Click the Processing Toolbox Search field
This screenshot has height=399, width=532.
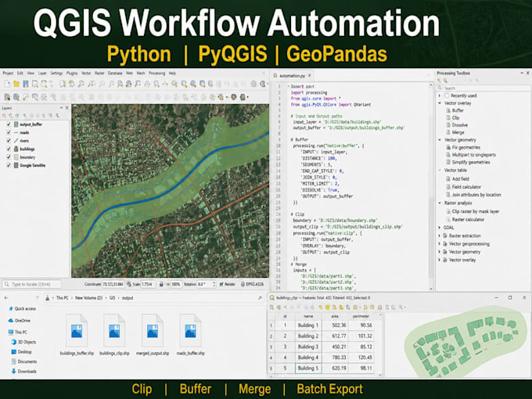(x=482, y=88)
